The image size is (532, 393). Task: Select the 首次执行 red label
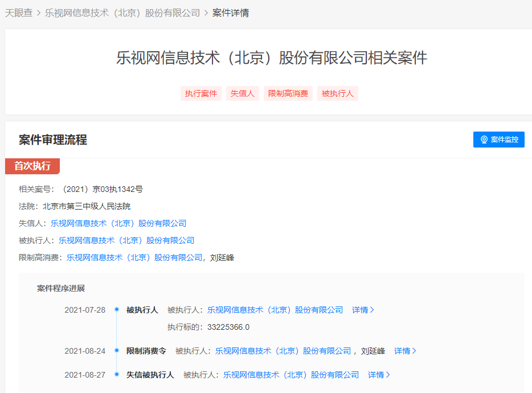[x=32, y=166]
